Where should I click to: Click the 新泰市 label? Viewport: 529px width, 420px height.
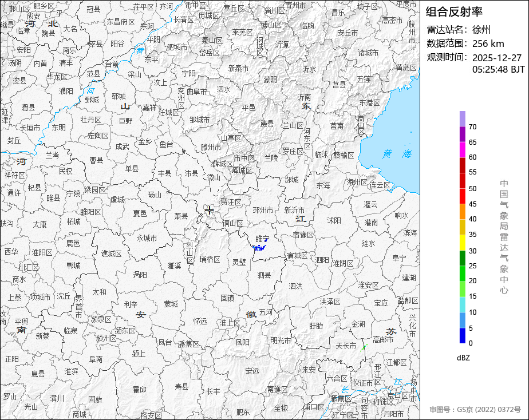point(238,68)
